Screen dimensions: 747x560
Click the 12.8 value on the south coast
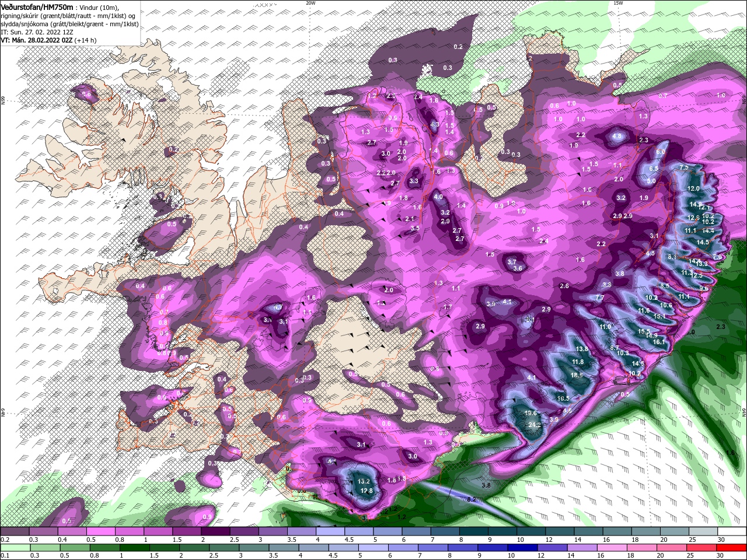[x=366, y=491]
